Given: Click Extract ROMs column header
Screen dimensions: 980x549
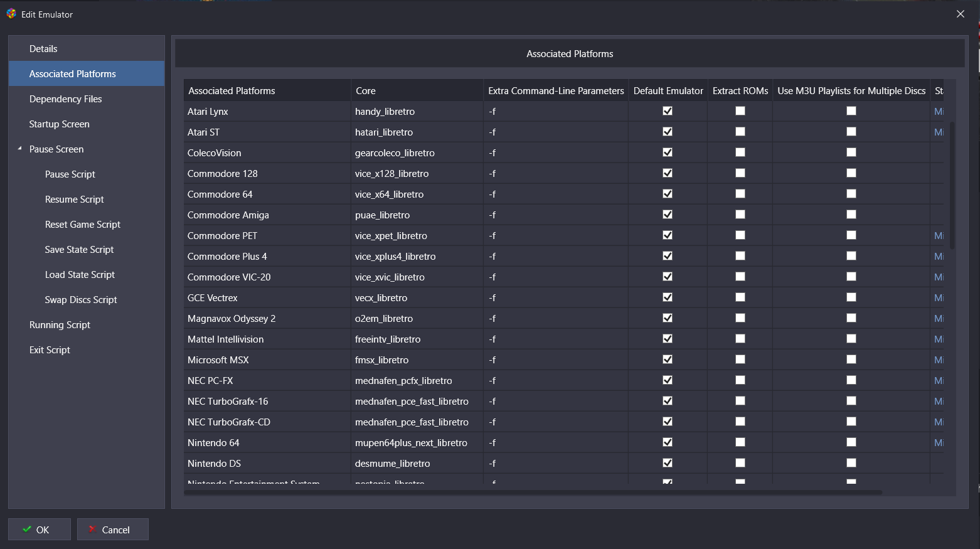Looking at the screenshot, I should pos(740,91).
